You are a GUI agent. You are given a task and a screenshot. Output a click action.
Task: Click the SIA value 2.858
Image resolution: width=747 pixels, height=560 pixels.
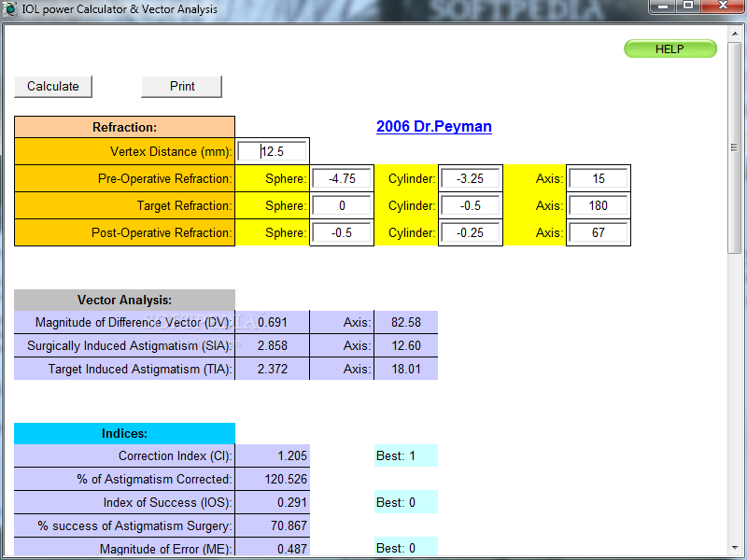pos(272,345)
